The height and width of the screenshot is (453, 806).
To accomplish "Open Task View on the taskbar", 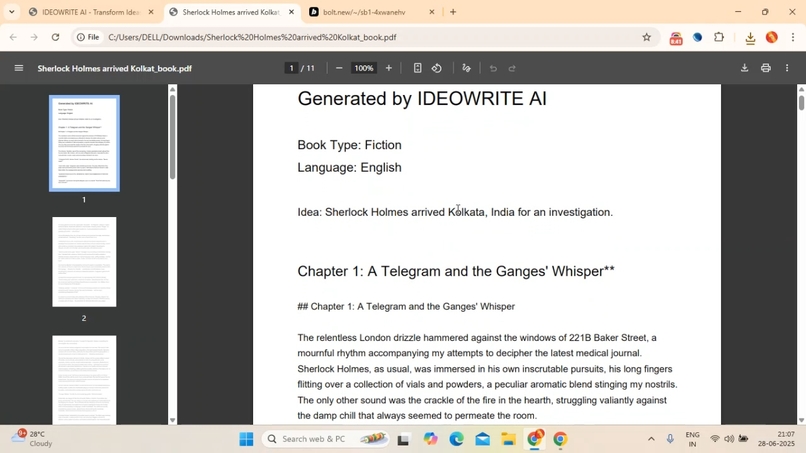I will (x=404, y=439).
